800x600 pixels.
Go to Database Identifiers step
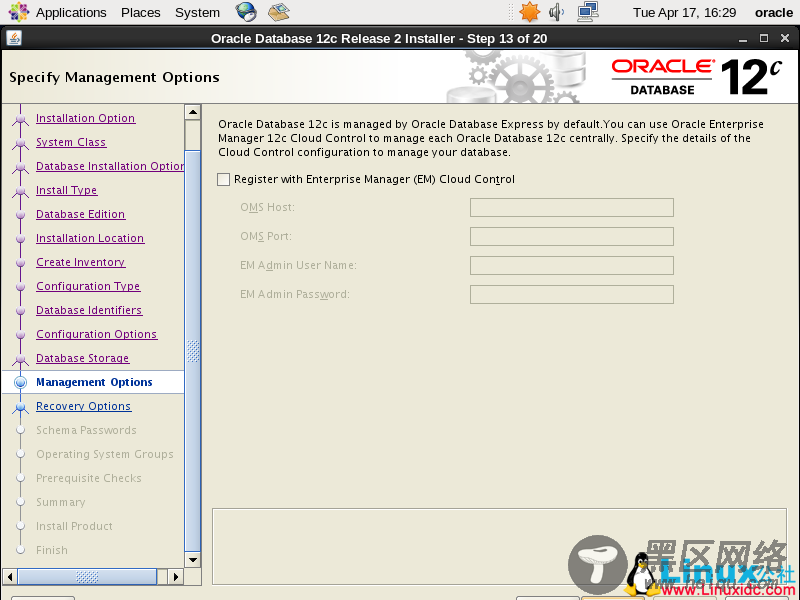(x=89, y=310)
